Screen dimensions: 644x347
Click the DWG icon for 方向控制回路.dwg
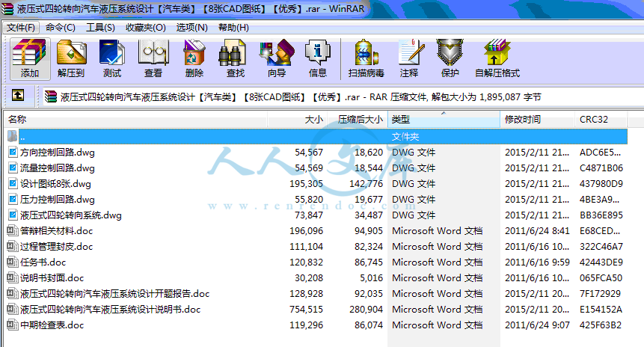[x=13, y=153]
